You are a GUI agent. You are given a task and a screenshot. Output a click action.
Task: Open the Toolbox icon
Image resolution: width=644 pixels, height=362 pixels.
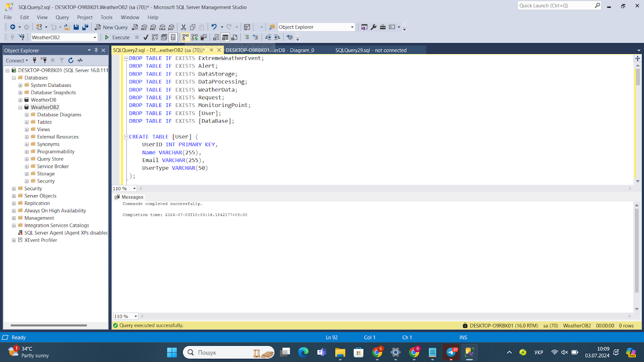383,27
